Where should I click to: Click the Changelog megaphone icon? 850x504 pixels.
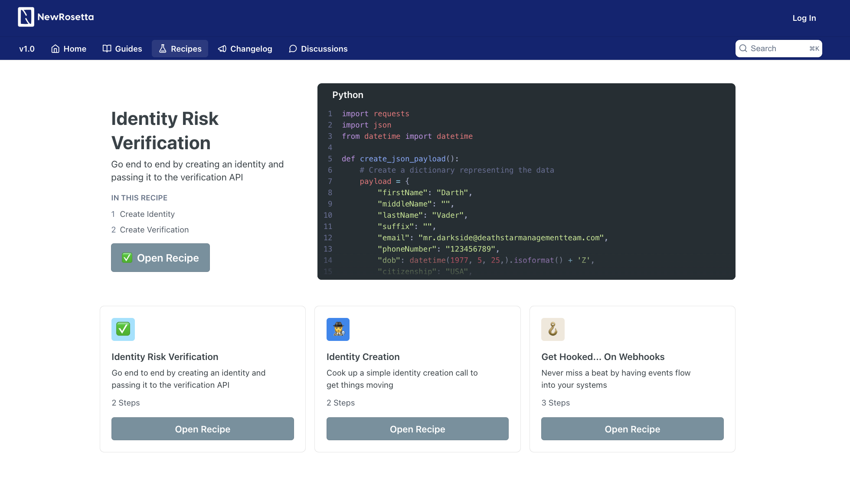pos(222,49)
